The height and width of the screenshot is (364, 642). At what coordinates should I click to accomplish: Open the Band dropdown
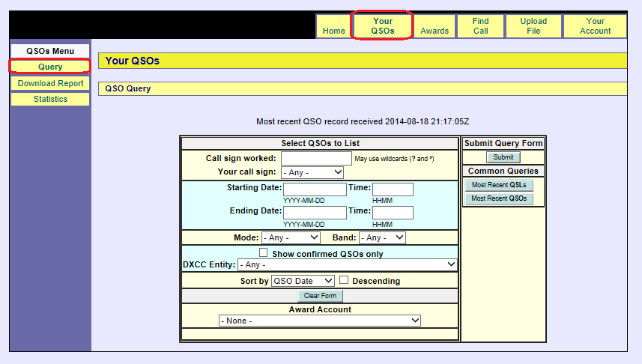tap(382, 237)
